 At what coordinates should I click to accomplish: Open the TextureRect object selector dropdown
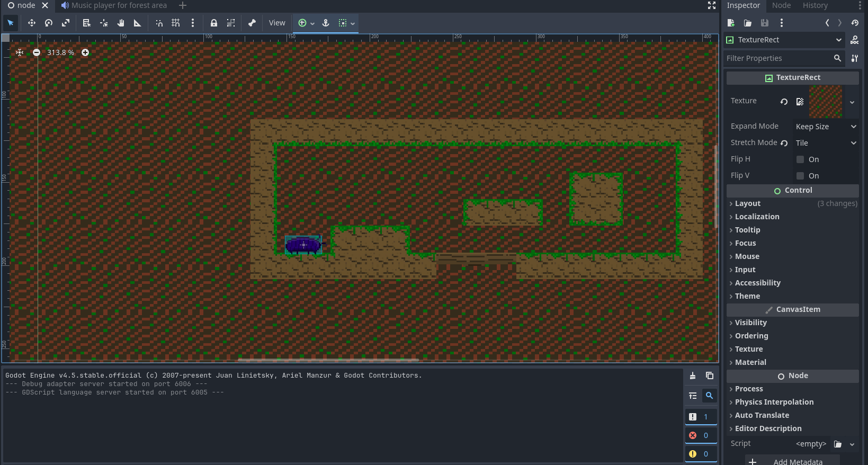[784, 40]
